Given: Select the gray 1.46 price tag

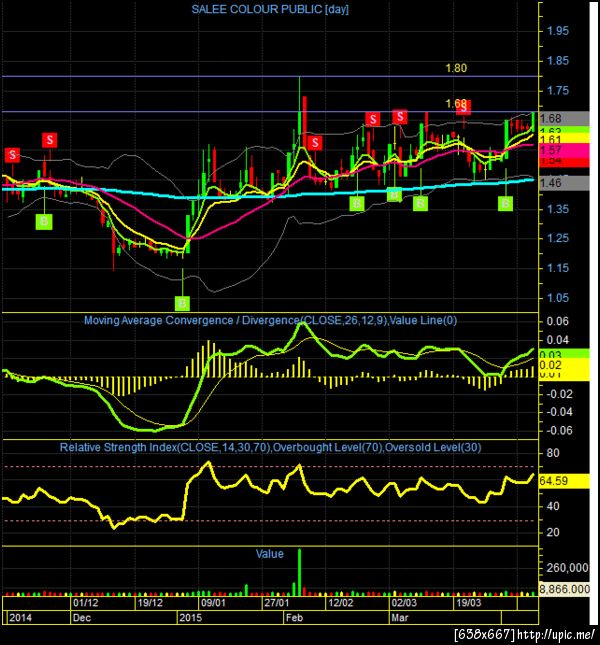Looking at the screenshot, I should pyautogui.click(x=563, y=183).
